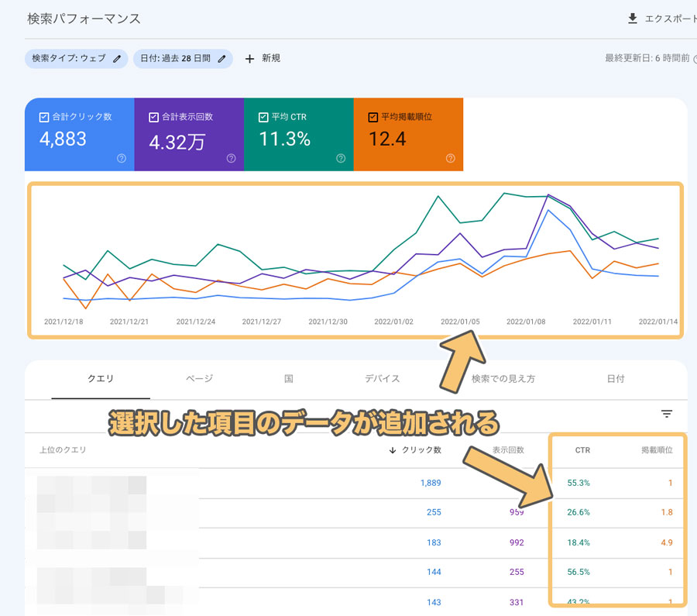Select the green 平均 CTR card
Image resolution: width=697 pixels, height=616 pixels.
[299, 134]
